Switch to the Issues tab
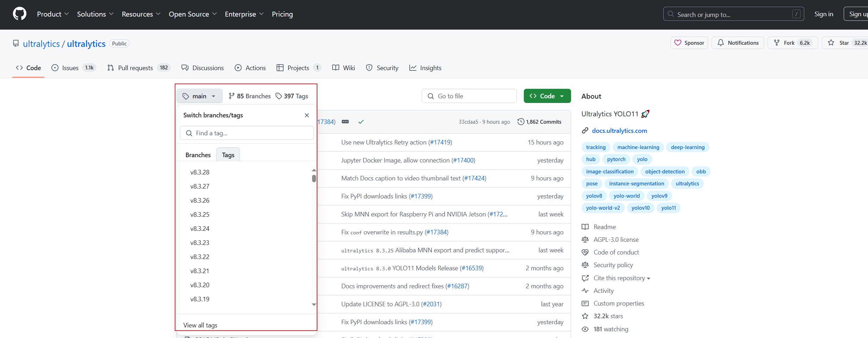 click(x=73, y=68)
